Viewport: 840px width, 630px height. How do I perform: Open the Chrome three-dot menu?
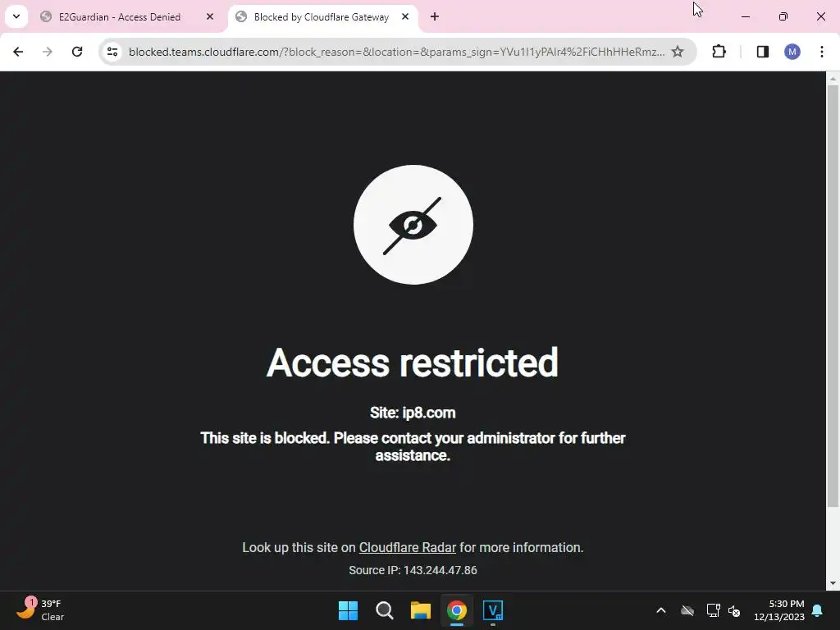tap(822, 52)
